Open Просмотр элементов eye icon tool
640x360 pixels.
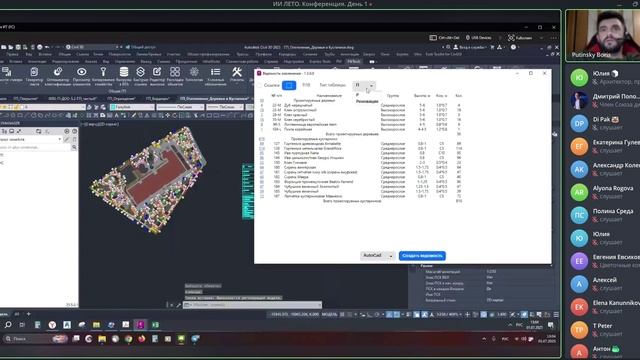coord(82,76)
